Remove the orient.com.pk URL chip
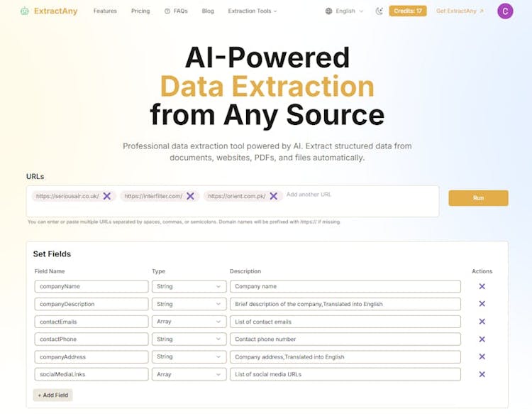 point(273,196)
